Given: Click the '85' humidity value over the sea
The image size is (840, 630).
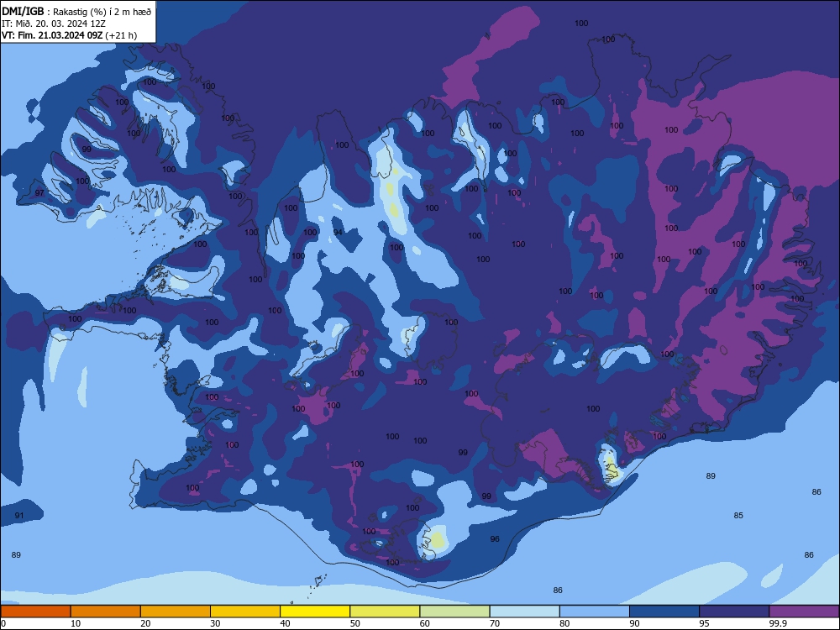Looking at the screenshot, I should click(x=738, y=516).
